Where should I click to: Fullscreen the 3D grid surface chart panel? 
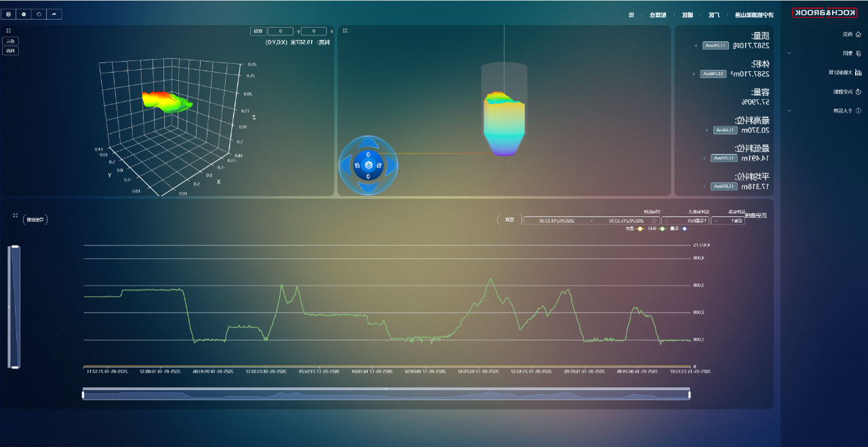pos(8,31)
